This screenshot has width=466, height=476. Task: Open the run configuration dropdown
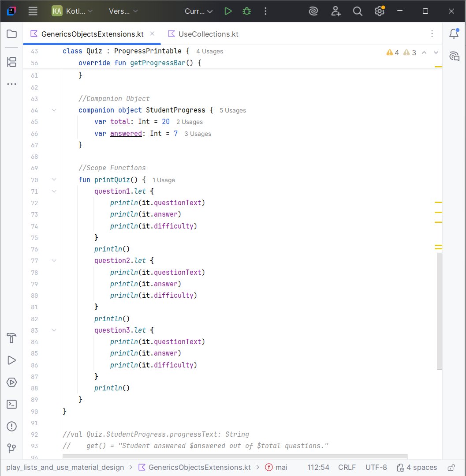[x=198, y=11]
